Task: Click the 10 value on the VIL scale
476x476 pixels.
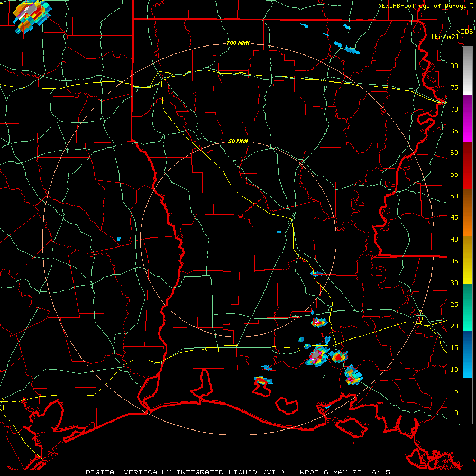Action: tap(454, 370)
